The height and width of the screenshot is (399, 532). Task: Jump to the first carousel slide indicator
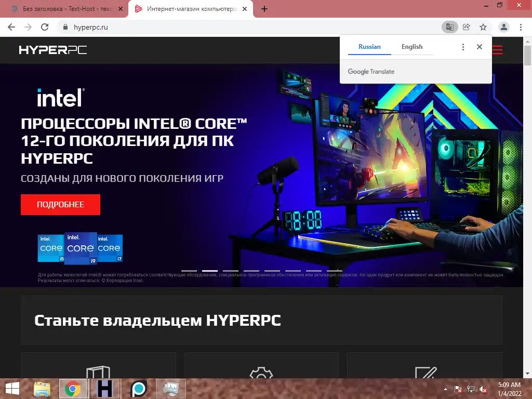(189, 271)
